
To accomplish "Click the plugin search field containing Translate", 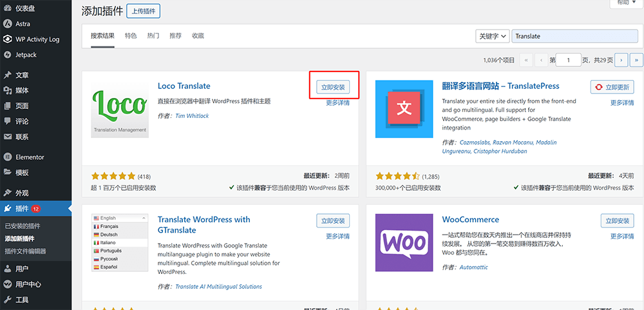I will pyautogui.click(x=574, y=36).
